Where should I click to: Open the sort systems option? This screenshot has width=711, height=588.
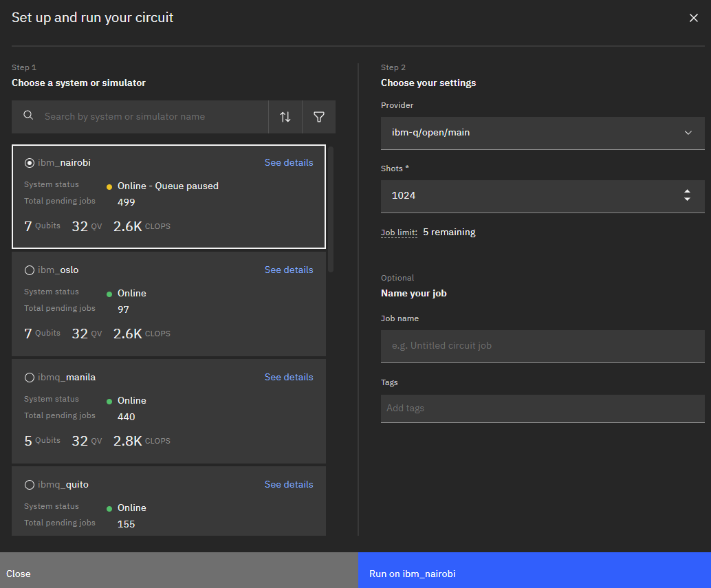[285, 117]
